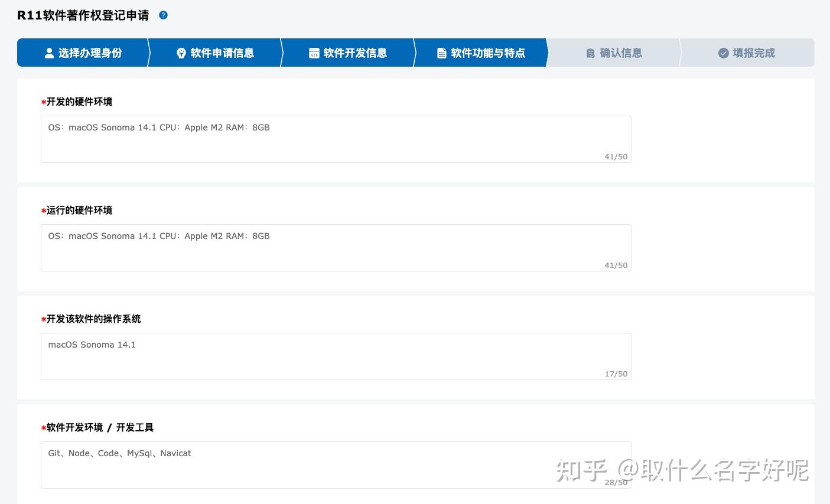
Task: Click the 运行的硬件环境 label
Action: click(x=79, y=210)
